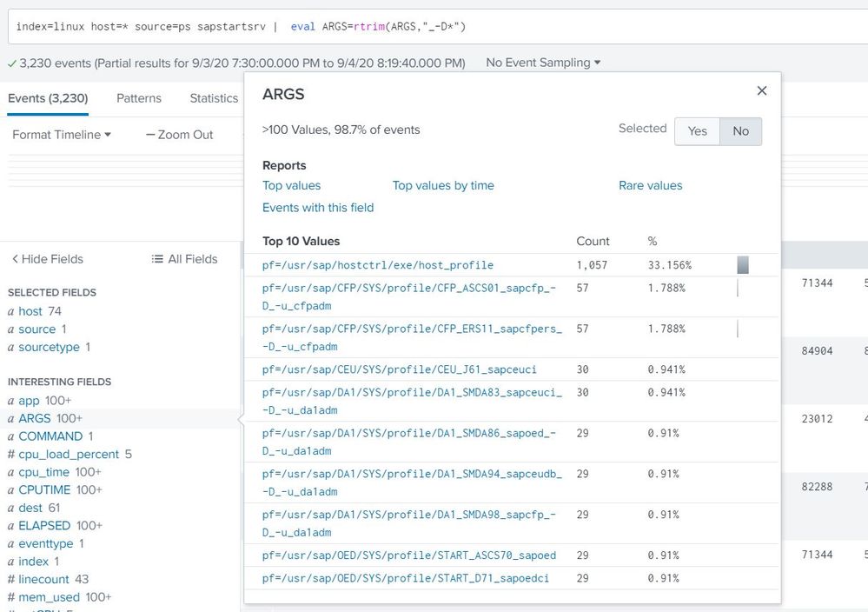The image size is (868, 612).
Task: Filter by CFP_ASCS01_sapcfp value
Action: click(x=409, y=296)
